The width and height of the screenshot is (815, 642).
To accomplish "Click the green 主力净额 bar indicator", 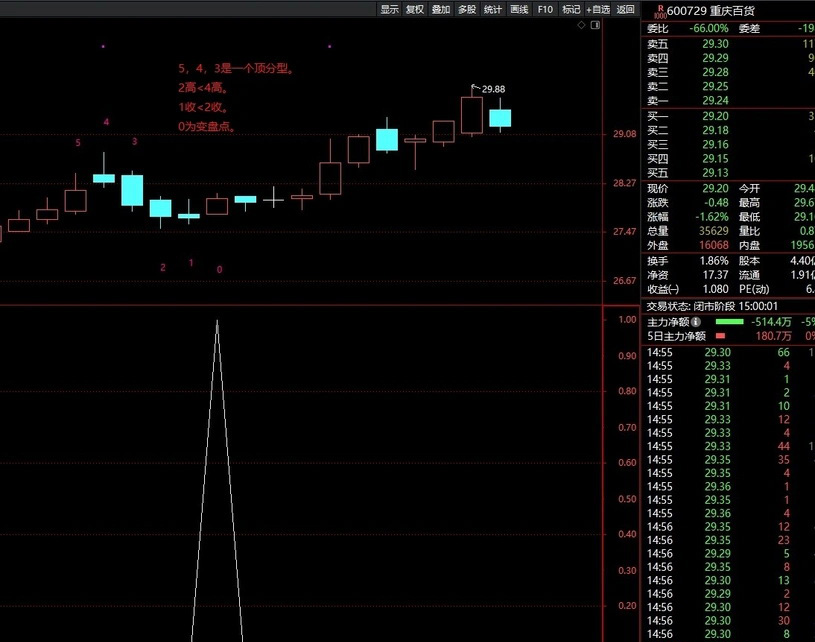I will coord(730,322).
